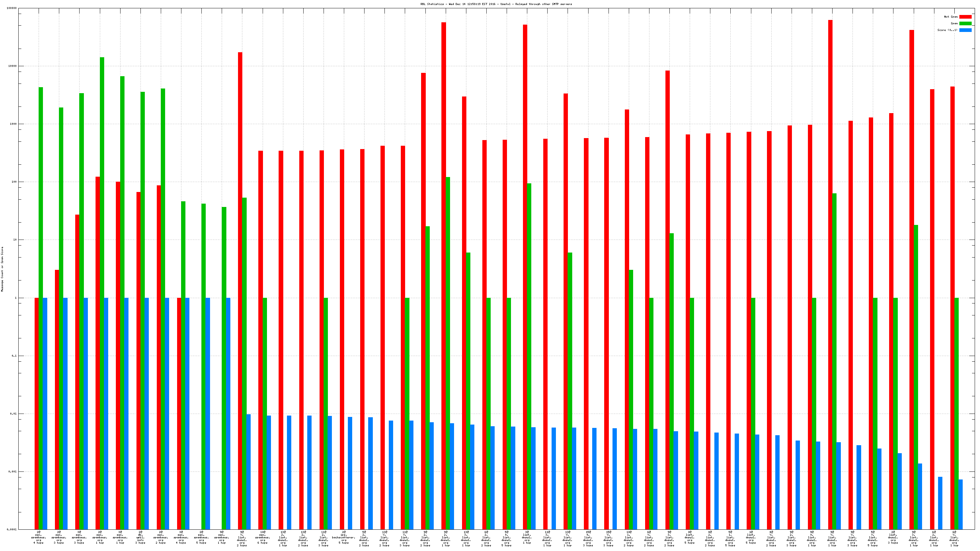Click the zen.spamhaus.org 6 hops axis label

tap(262, 538)
